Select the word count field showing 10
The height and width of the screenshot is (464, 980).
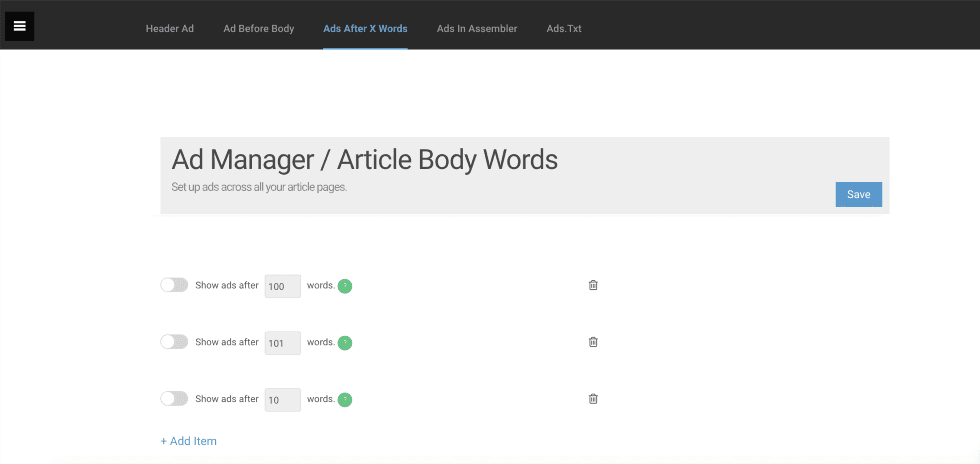click(282, 400)
